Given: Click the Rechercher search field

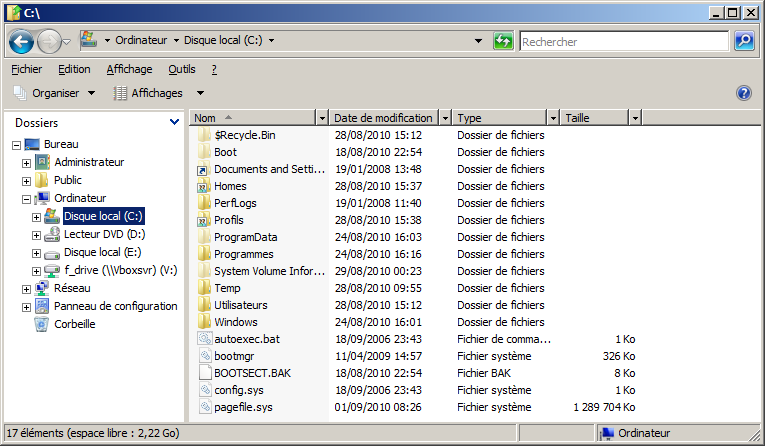Looking at the screenshot, I should (624, 42).
